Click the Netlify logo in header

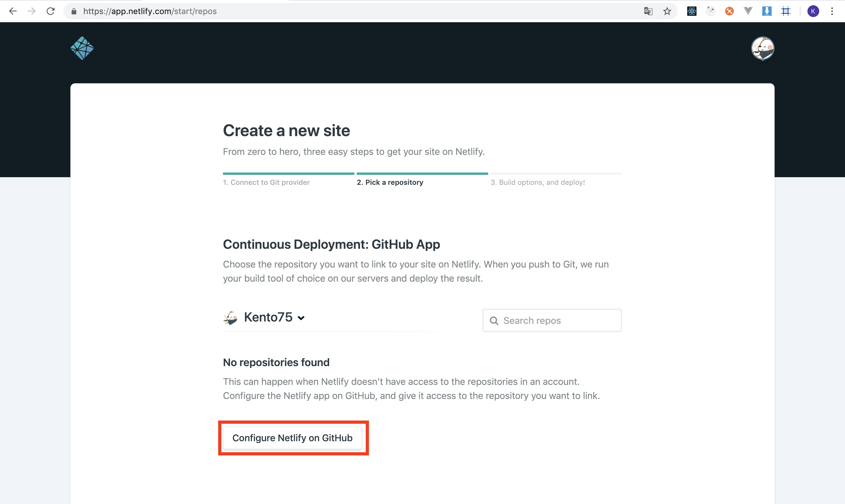click(82, 48)
